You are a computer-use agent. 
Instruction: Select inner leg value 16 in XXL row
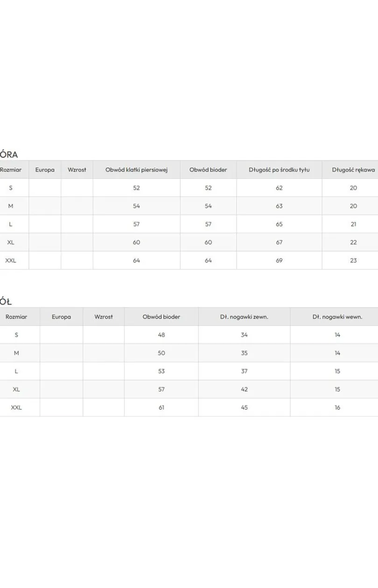point(337,407)
